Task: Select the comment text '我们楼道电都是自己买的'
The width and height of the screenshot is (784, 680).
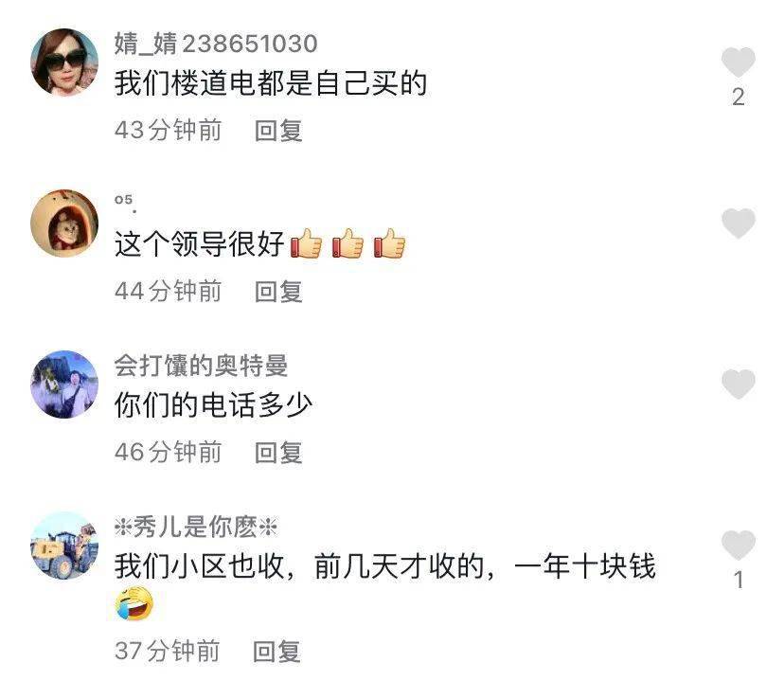Action: point(271,83)
